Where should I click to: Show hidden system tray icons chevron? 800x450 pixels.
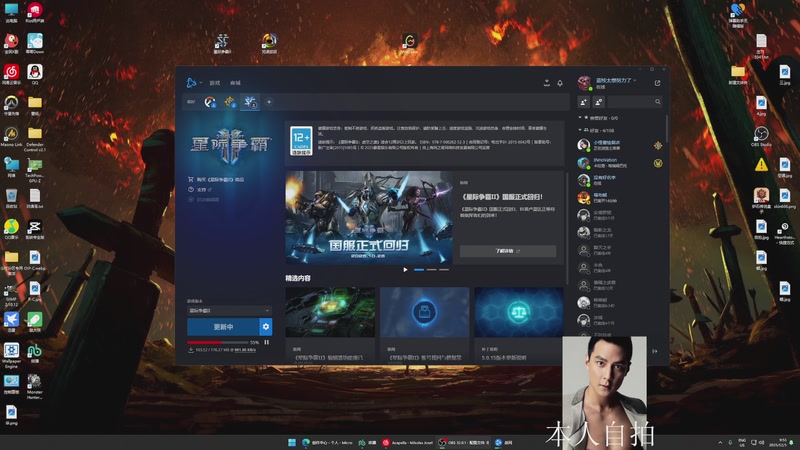720,442
